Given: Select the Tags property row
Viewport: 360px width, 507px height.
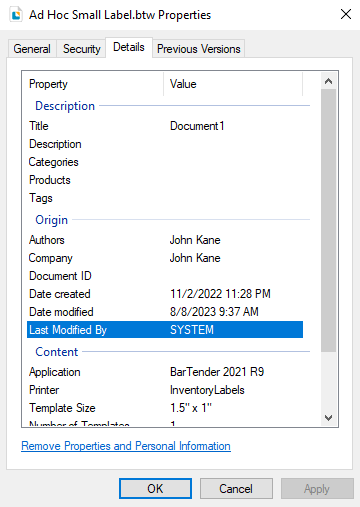Looking at the screenshot, I should tap(165, 198).
